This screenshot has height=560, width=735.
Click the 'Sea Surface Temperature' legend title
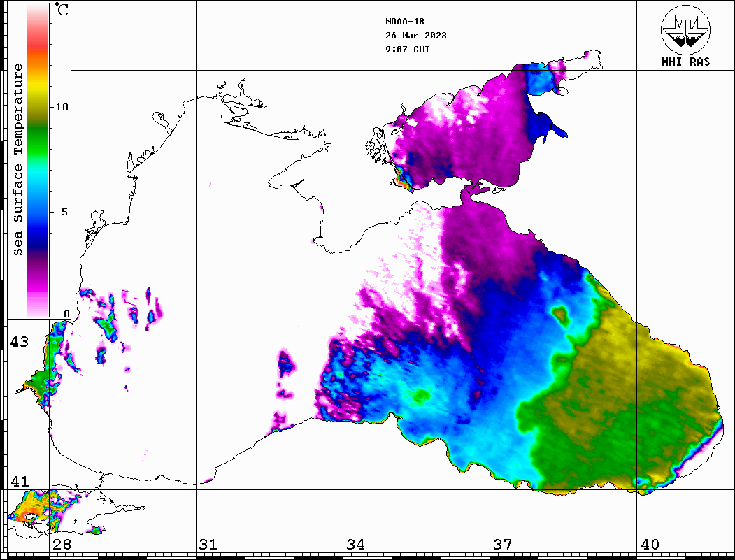pos(17,159)
